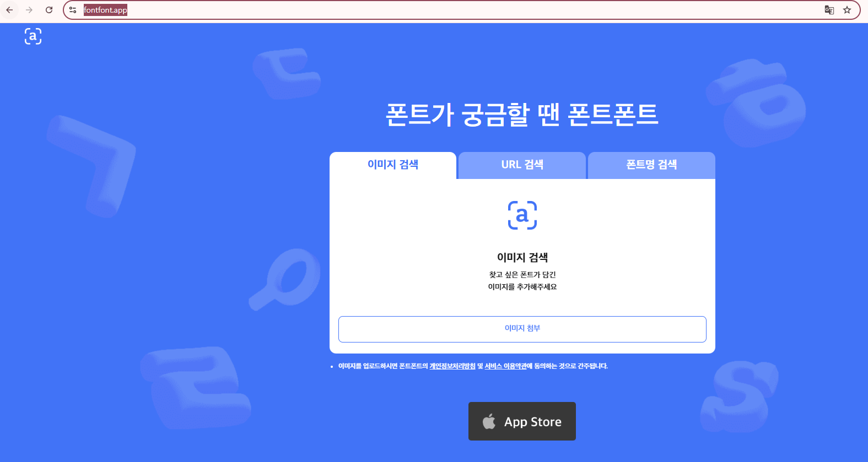Reload the page with the refresh icon
The height and width of the screenshot is (462, 868).
click(x=49, y=10)
